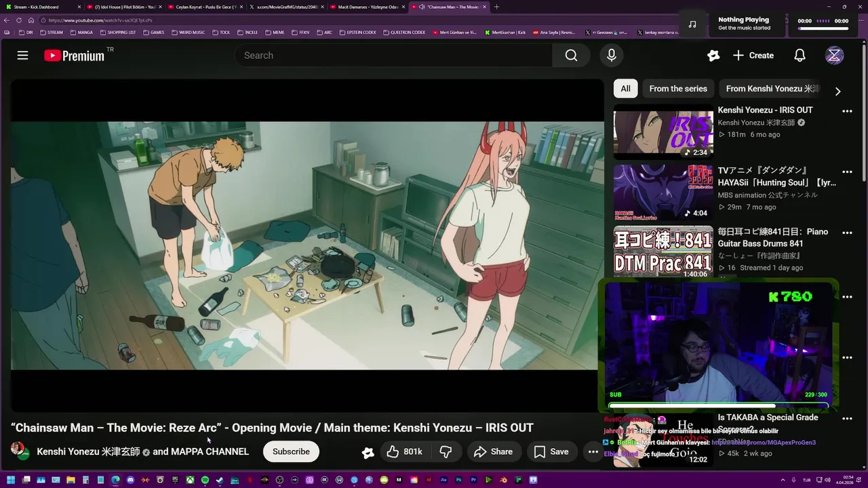
Task: Select the All filter chip
Action: click(x=625, y=89)
